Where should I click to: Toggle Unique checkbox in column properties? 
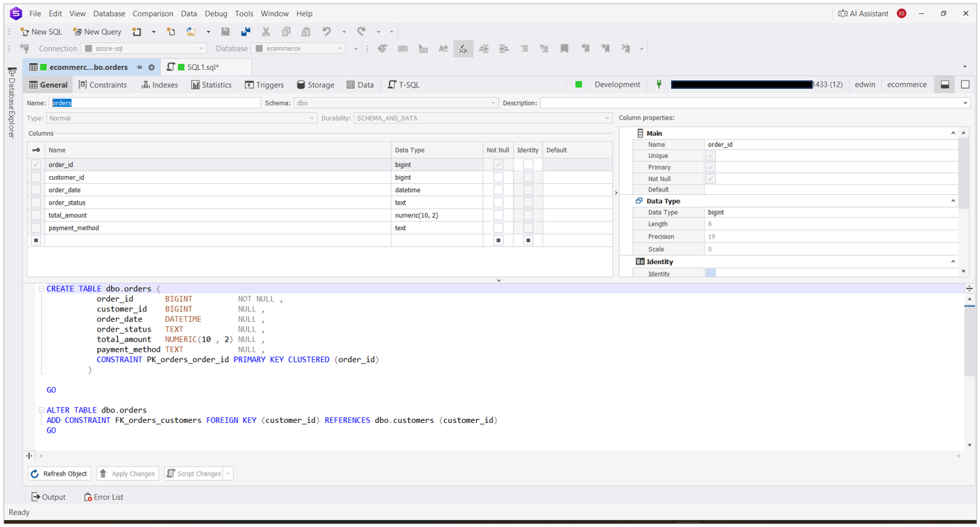point(710,156)
